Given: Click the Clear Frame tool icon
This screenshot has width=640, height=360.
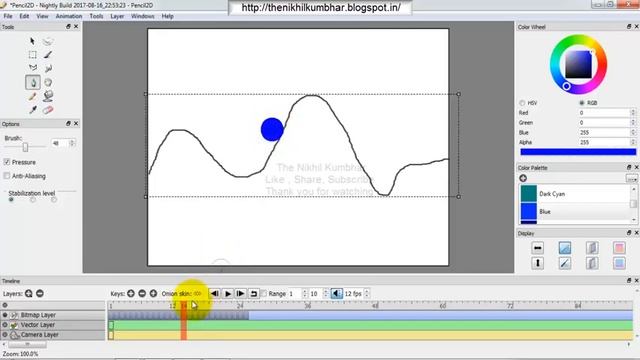Looking at the screenshot, I should (48, 41).
